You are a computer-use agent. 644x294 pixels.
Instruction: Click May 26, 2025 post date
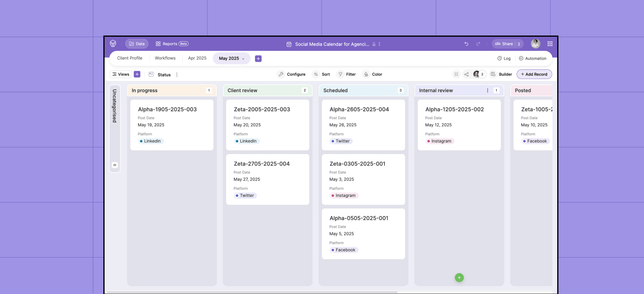[x=343, y=125]
